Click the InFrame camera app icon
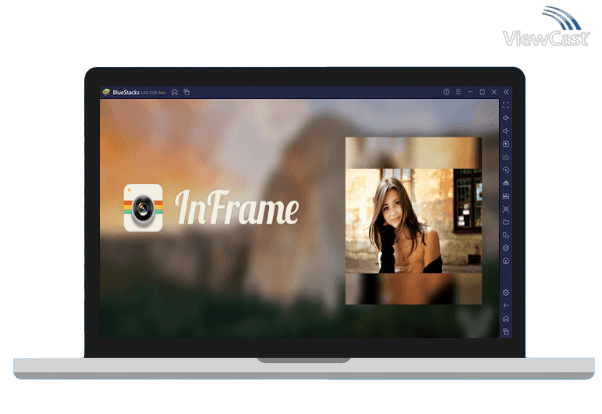This screenshot has height=414, width=602. [x=143, y=208]
